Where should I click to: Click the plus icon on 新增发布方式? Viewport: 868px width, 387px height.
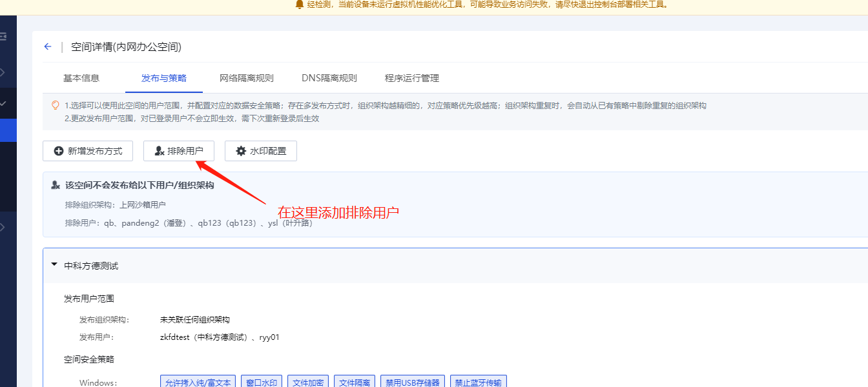(59, 151)
